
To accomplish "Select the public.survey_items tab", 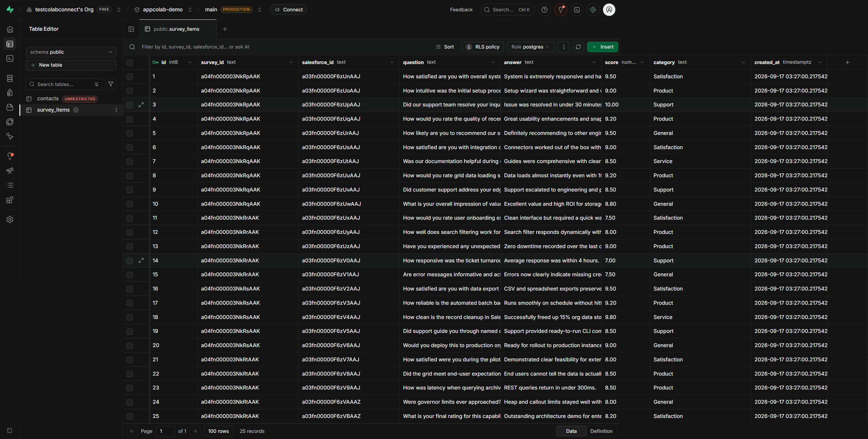I will [x=178, y=29].
